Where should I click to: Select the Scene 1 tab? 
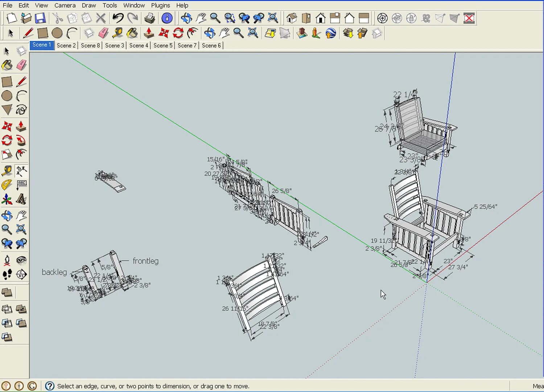(x=42, y=45)
